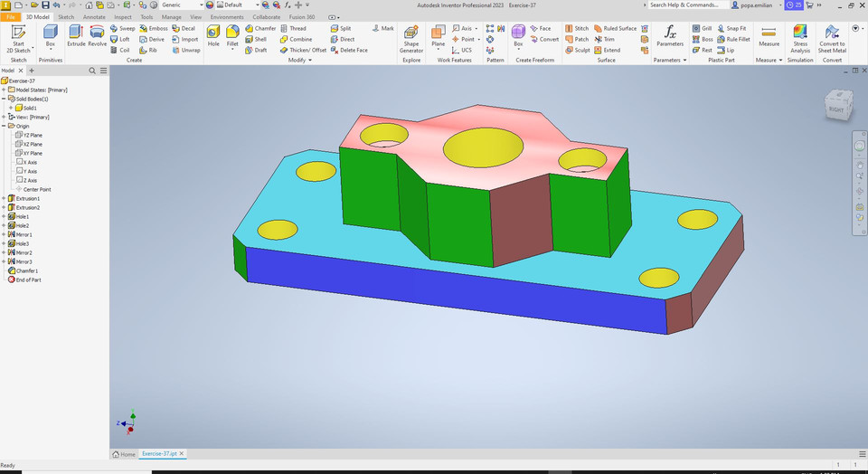Click the Search Help & Commands field

coord(687,5)
